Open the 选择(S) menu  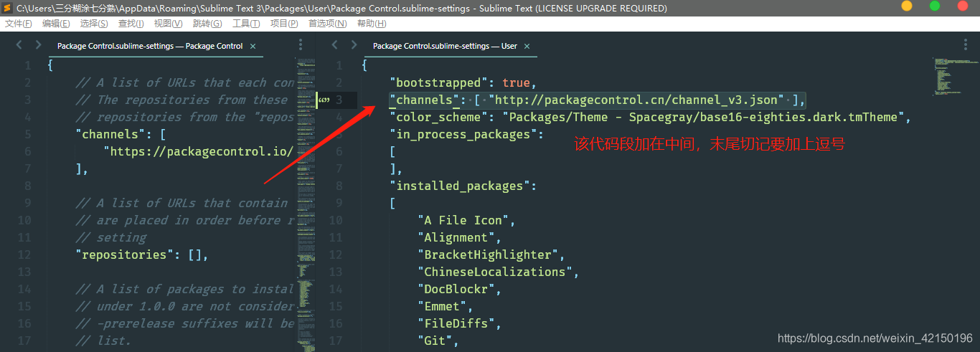pyautogui.click(x=94, y=24)
